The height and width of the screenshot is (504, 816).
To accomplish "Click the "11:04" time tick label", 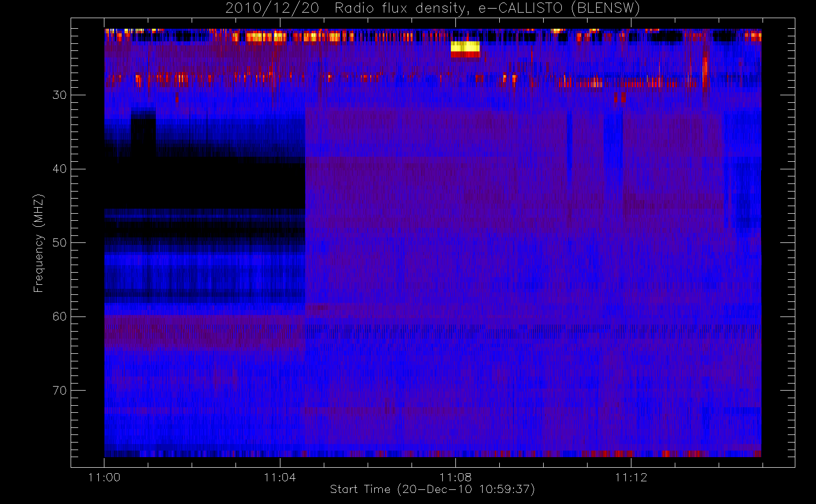I will pyautogui.click(x=280, y=477).
